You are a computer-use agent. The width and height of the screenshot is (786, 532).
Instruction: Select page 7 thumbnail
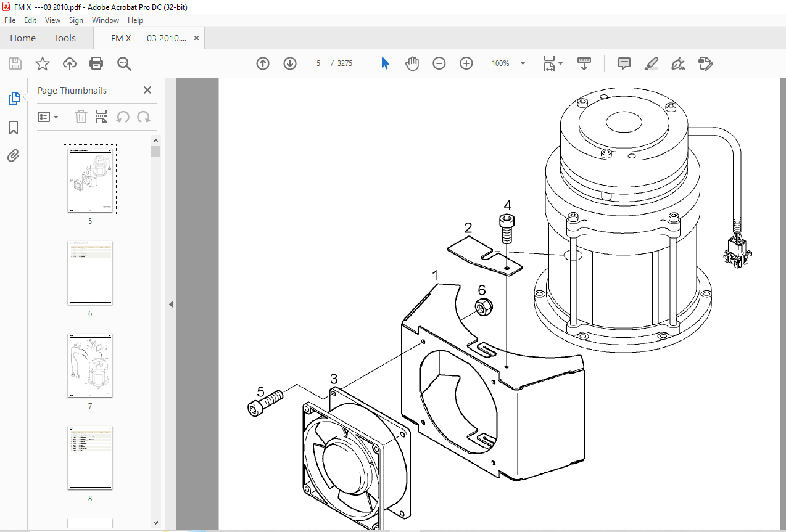tap(90, 366)
